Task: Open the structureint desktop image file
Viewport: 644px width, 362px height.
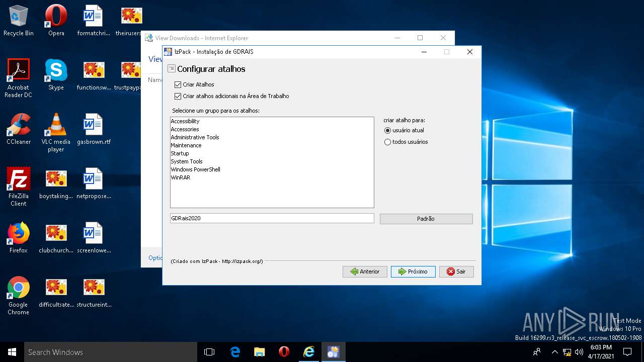Action: point(94,292)
